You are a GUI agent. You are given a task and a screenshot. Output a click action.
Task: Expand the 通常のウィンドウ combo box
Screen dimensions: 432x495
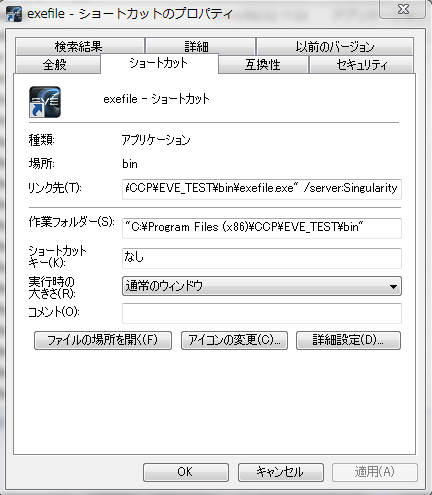[262, 286]
